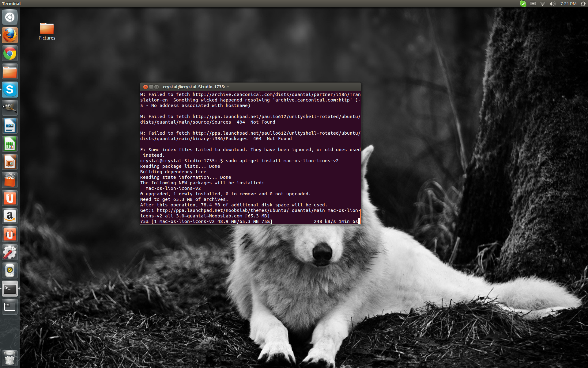Open the Trash in launcher
The height and width of the screenshot is (368, 588).
(10, 358)
